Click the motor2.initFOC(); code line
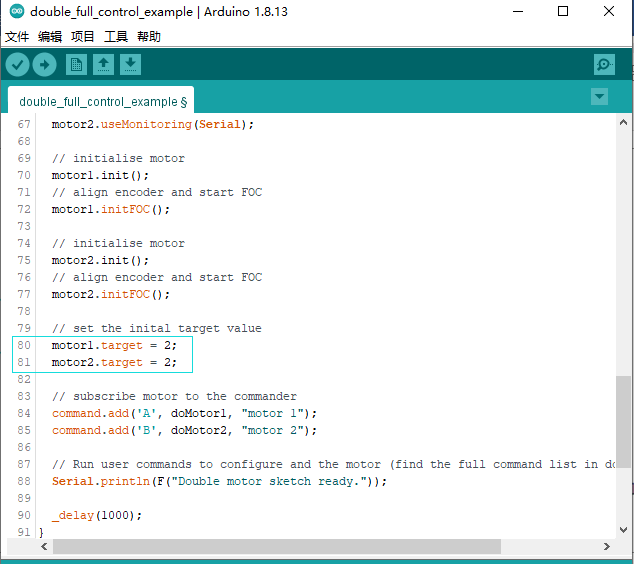The height and width of the screenshot is (564, 634). pyautogui.click(x=111, y=294)
